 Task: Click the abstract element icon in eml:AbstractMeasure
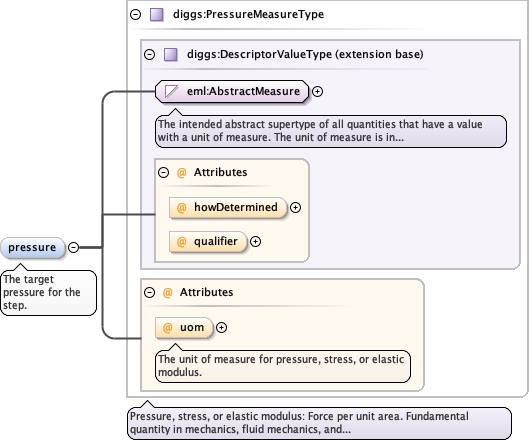click(171, 91)
